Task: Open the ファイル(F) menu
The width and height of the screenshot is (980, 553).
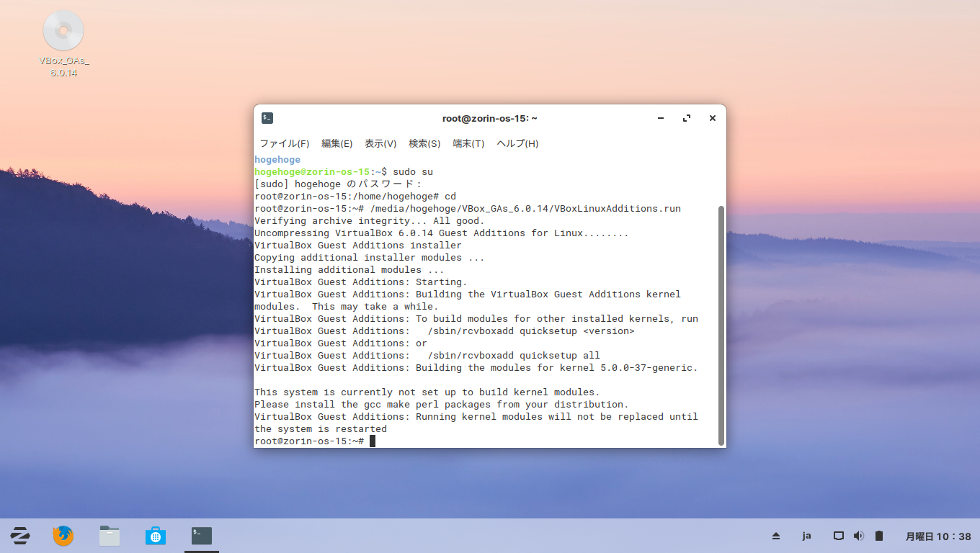Action: pyautogui.click(x=285, y=143)
